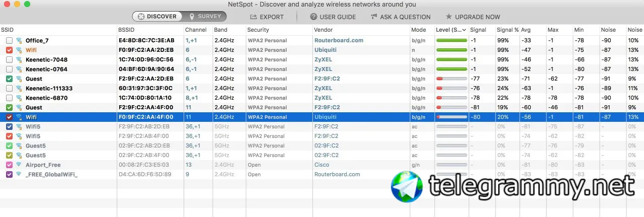Click the Wi-Fi icon beside _FREE_GlobalWiFi_
This screenshot has width=644, height=217.
pyautogui.click(x=19, y=174)
